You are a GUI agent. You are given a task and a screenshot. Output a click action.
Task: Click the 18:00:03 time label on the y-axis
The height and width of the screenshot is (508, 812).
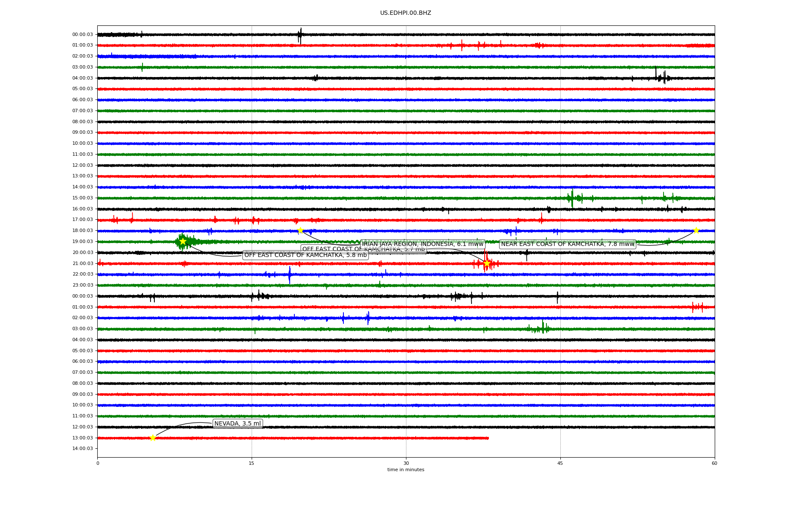pos(82,230)
